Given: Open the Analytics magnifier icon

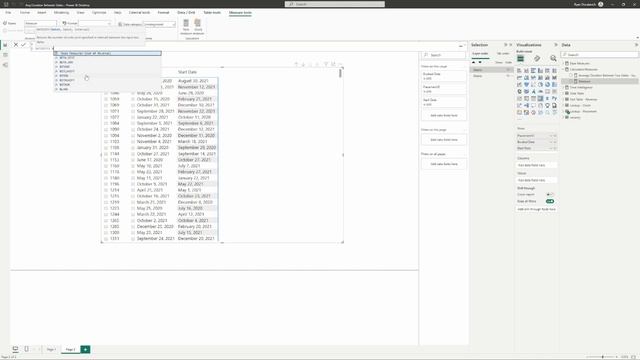Looking at the screenshot, I should [x=553, y=58].
